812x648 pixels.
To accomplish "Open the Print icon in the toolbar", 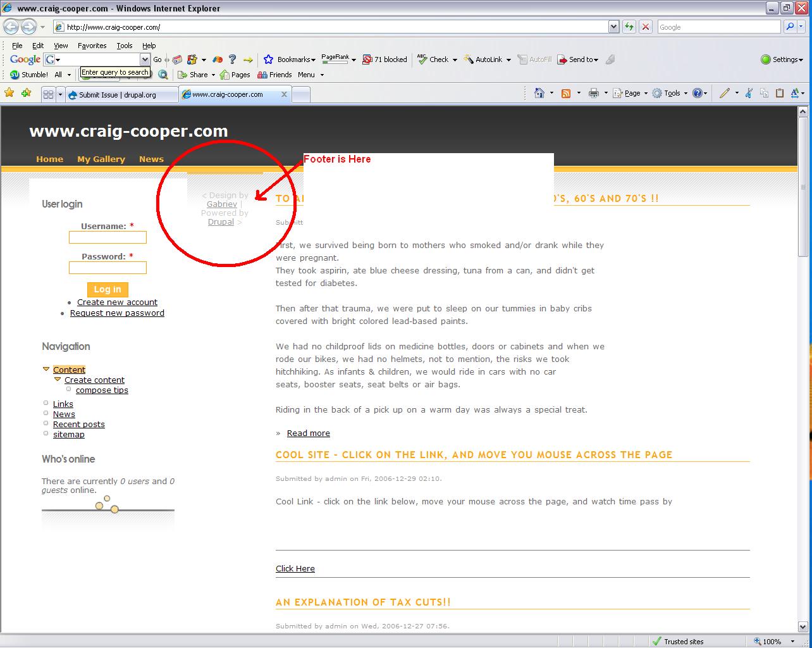I will click(594, 92).
